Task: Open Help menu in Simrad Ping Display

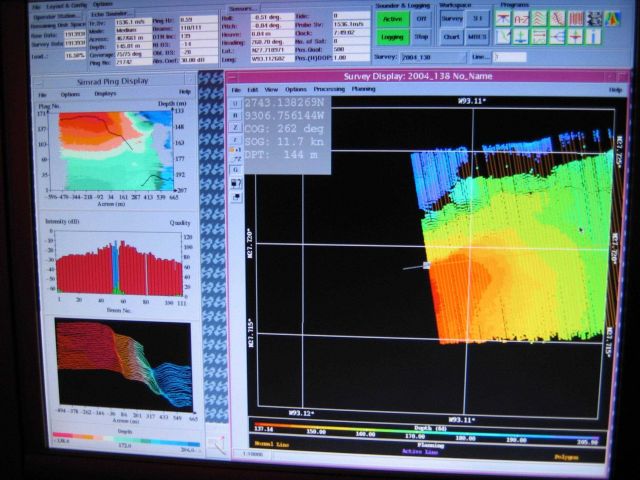Action: coord(185,92)
